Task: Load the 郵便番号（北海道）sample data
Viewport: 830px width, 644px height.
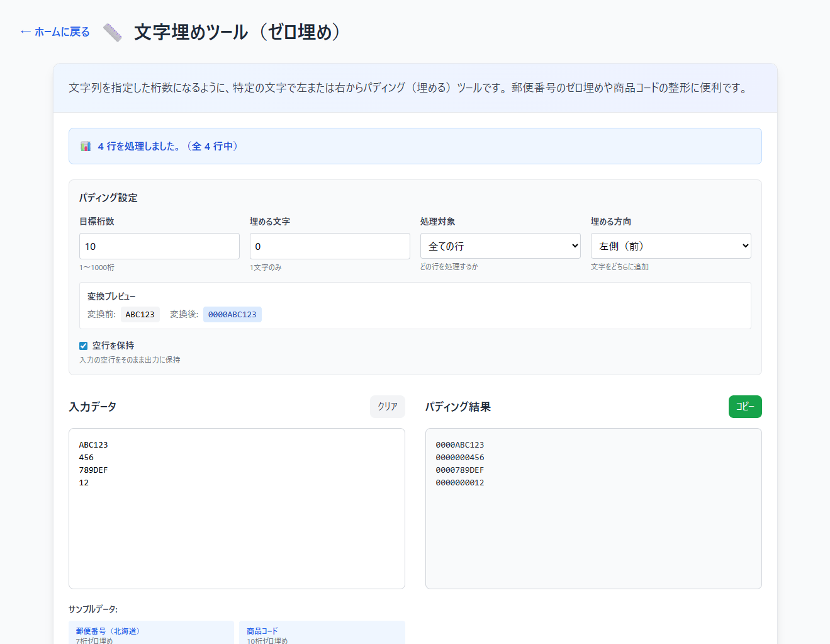Action: 151,633
